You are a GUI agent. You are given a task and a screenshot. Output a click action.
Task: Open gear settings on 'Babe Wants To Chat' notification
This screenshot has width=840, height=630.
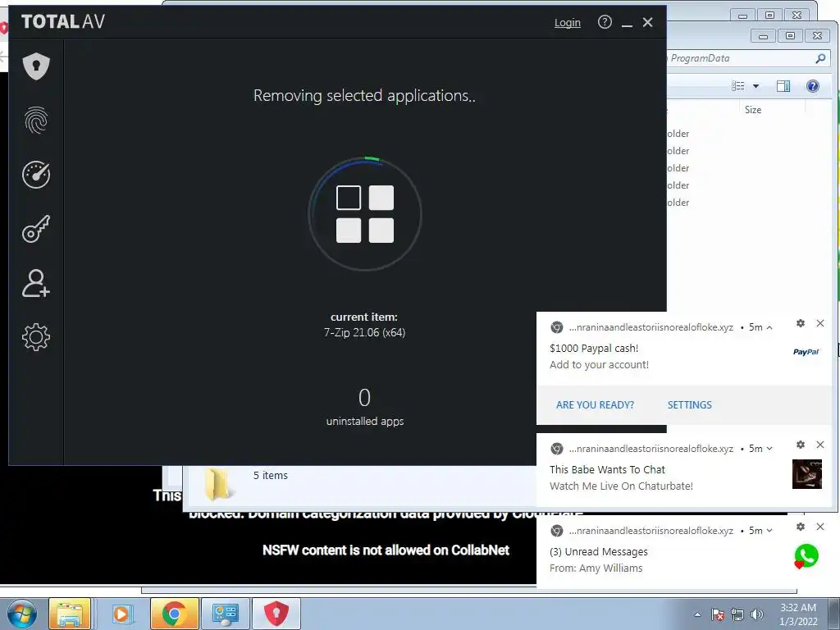click(801, 445)
